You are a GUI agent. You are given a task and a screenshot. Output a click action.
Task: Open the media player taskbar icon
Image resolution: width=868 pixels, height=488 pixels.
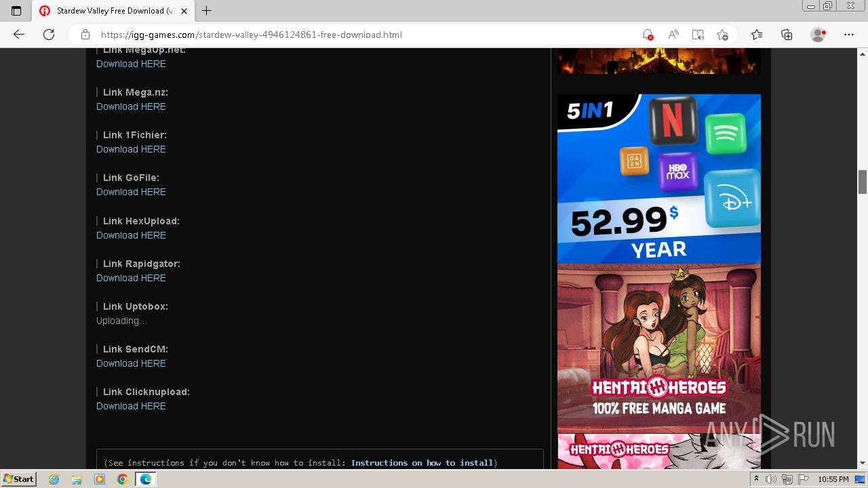(100, 479)
